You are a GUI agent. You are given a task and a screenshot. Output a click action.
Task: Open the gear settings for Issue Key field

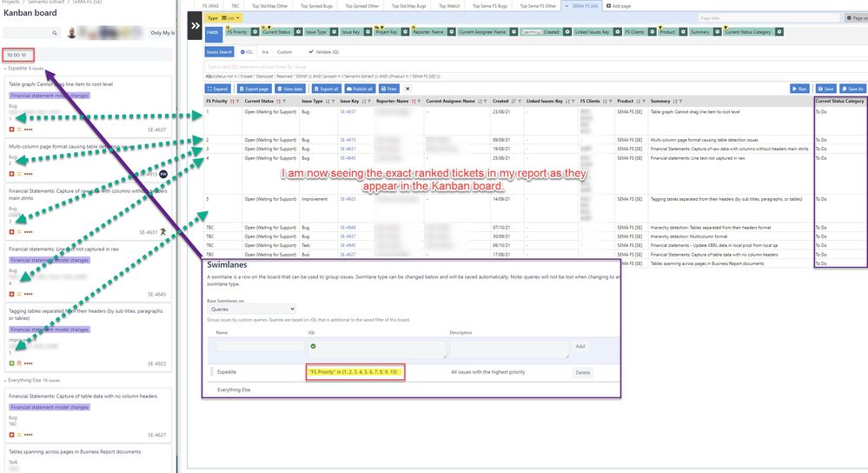pos(367,32)
